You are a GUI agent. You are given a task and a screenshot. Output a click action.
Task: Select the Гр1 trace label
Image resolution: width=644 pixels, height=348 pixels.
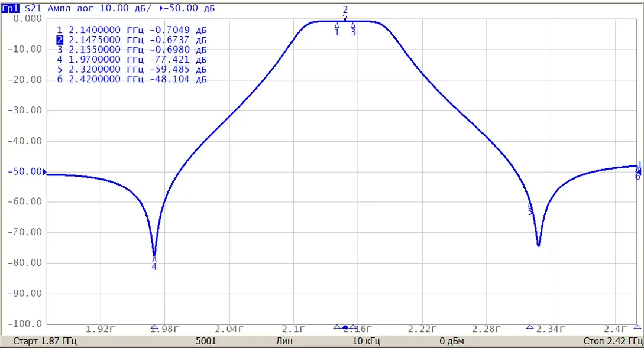[10, 8]
